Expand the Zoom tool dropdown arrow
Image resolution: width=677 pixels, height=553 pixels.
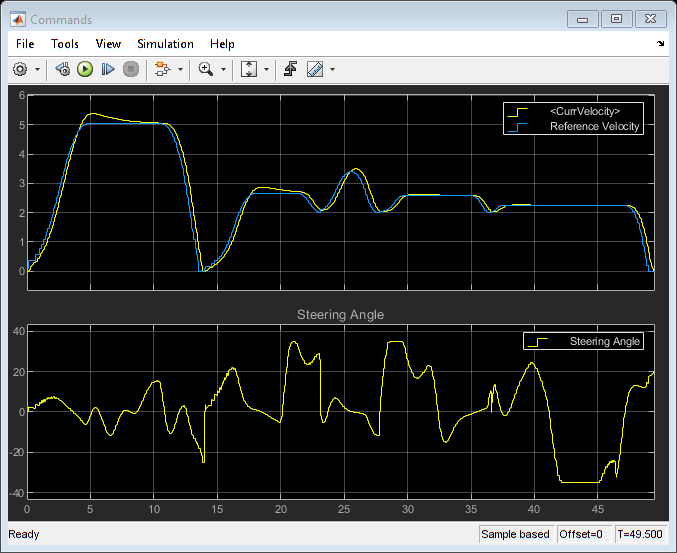(223, 69)
